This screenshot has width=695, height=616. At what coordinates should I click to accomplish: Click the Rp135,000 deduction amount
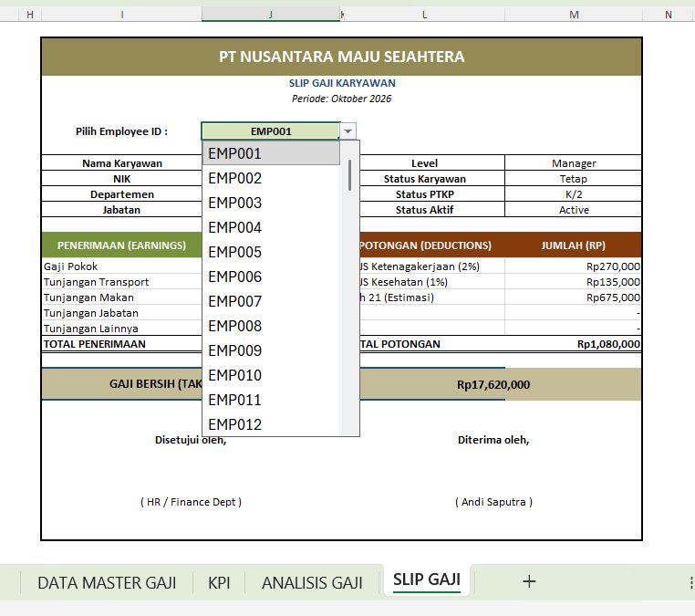[x=613, y=282]
